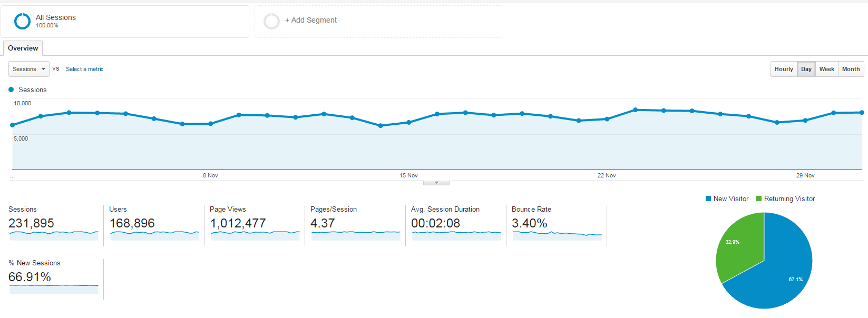This screenshot has width=868, height=318.
Task: Click the Users value 168,896
Action: point(132,223)
